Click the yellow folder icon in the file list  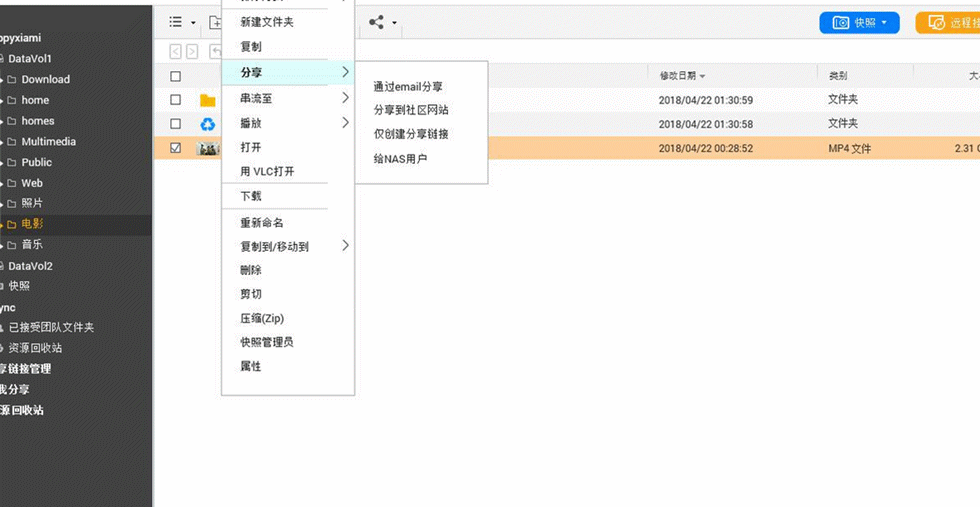click(x=208, y=101)
